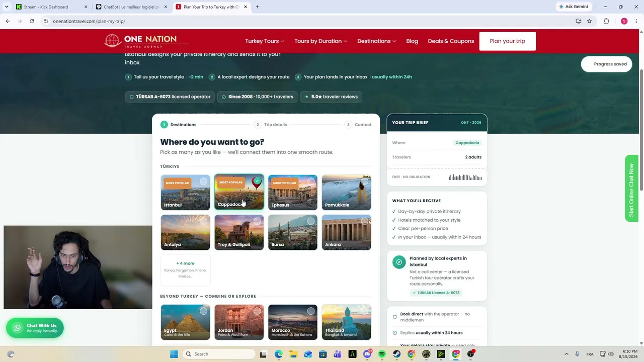
Task: Expand the Turkey Tours menu
Action: pos(265,41)
